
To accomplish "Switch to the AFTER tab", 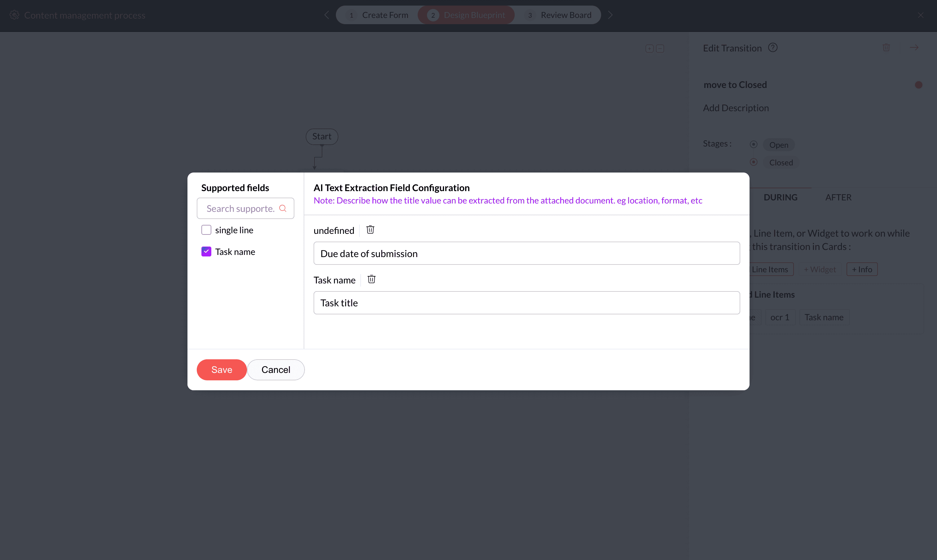I will (838, 197).
